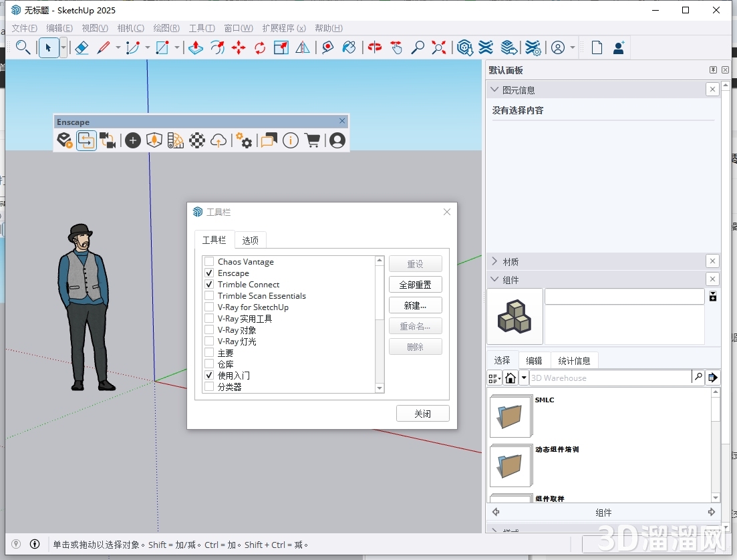Choose the Zoom magnifier tool
737x560 pixels.
point(418,47)
